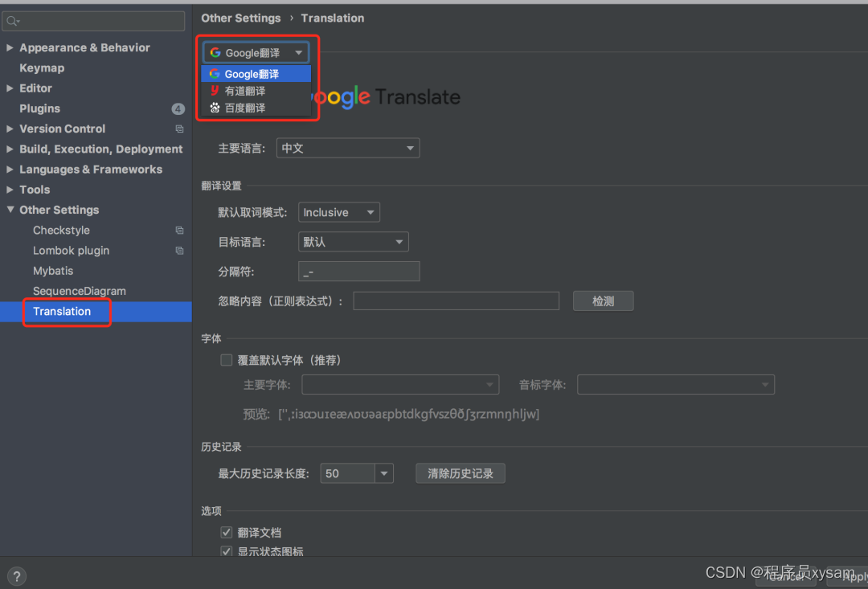Select 有道翻译 in engine list
868x589 pixels.
(256, 91)
